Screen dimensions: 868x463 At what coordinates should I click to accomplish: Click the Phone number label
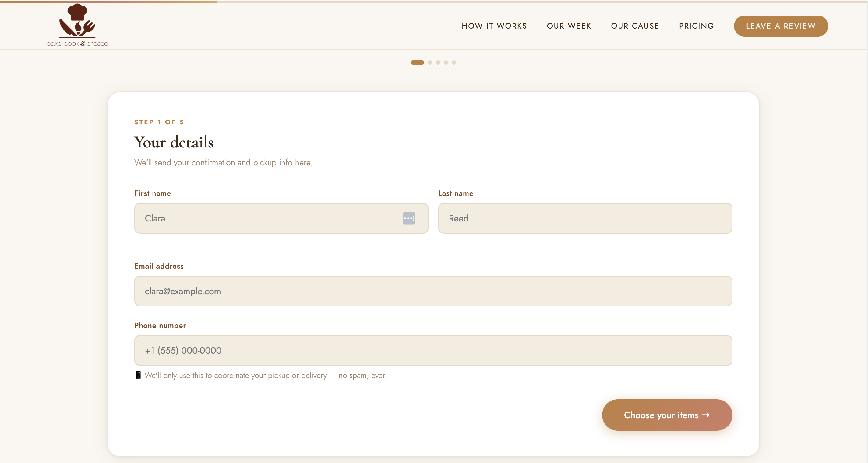pos(160,326)
